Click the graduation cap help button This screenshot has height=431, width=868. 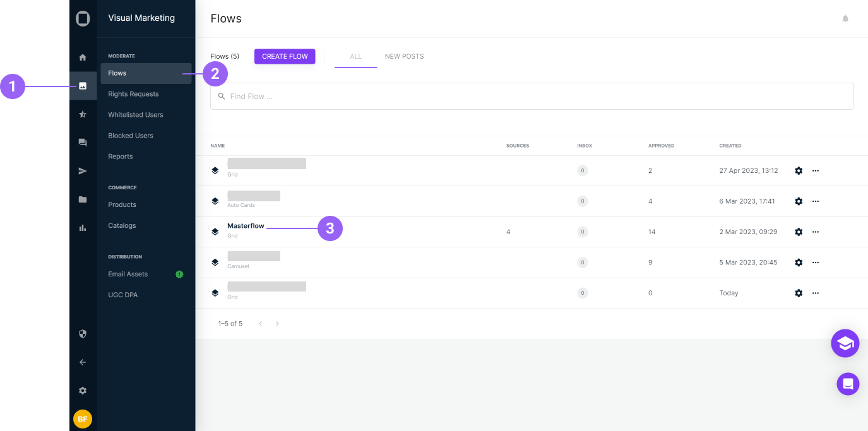[845, 343]
